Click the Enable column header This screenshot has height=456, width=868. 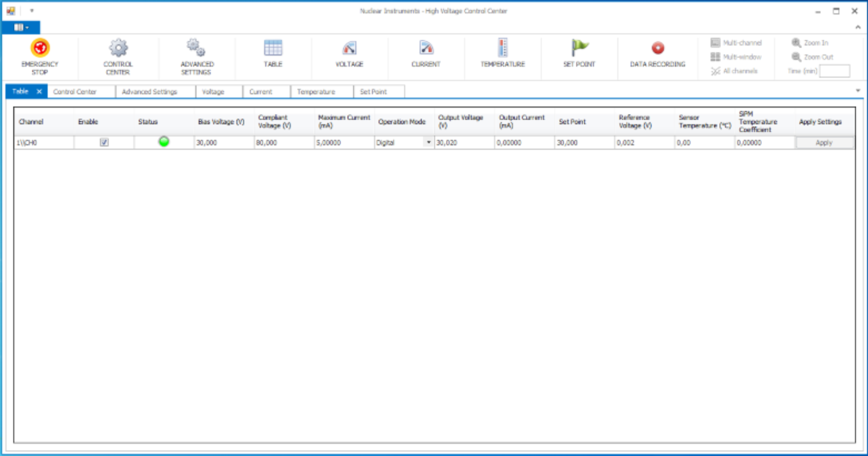[x=104, y=122]
